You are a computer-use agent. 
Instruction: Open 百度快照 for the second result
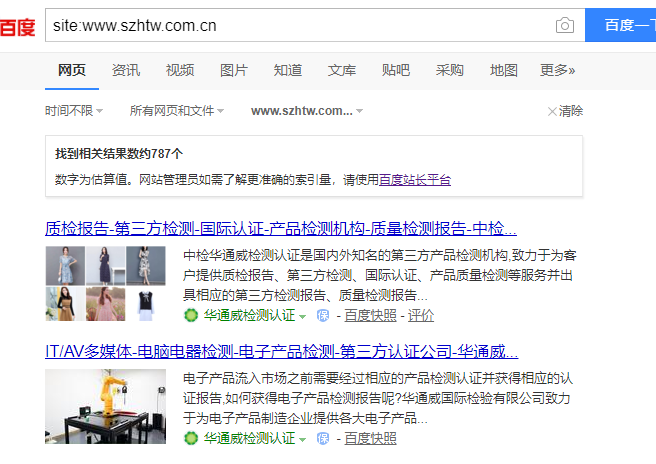click(370, 438)
